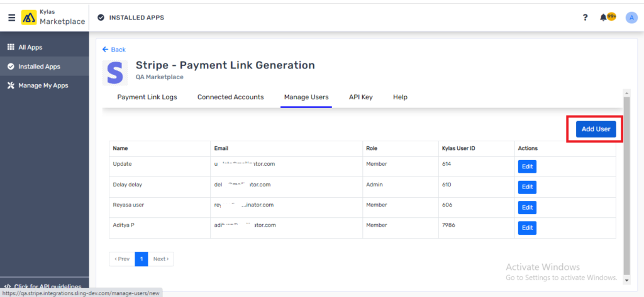Open the Help tab
Image resolution: width=644 pixels, height=297 pixels.
click(x=400, y=97)
